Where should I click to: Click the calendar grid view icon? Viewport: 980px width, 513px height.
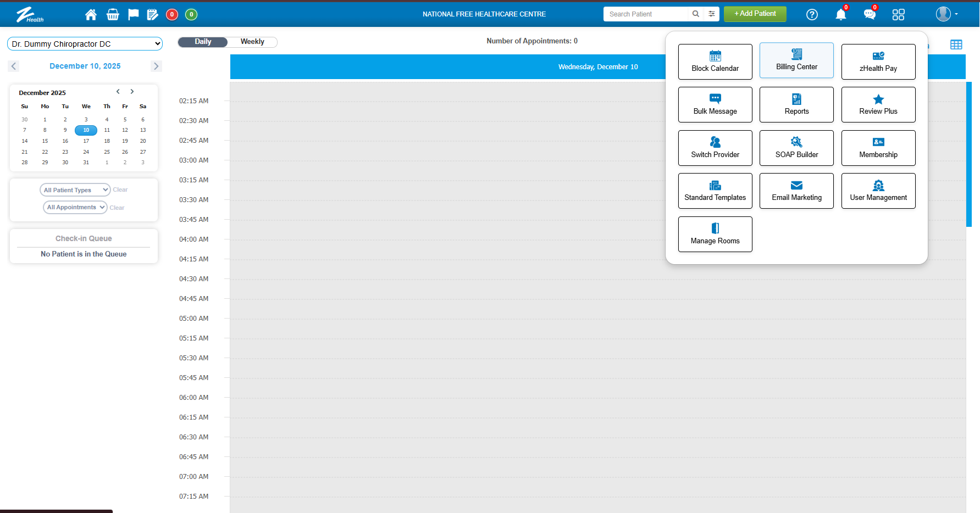coord(956,45)
